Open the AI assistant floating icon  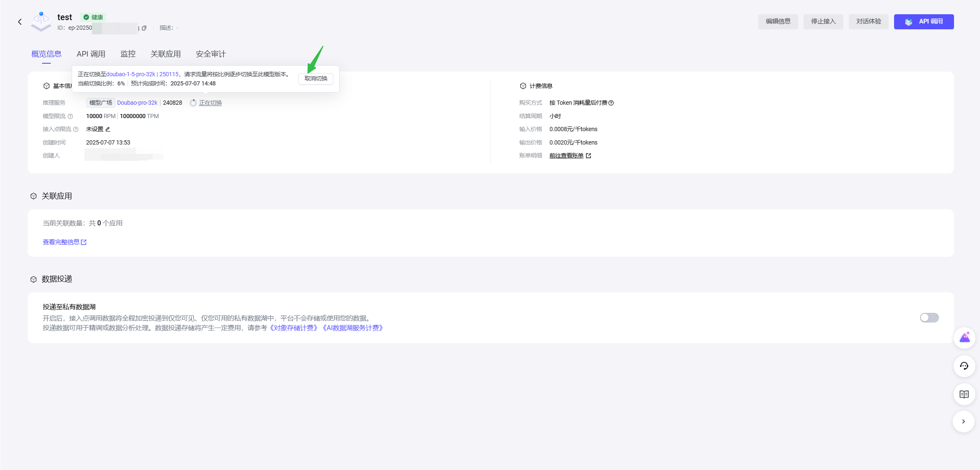coord(964,338)
